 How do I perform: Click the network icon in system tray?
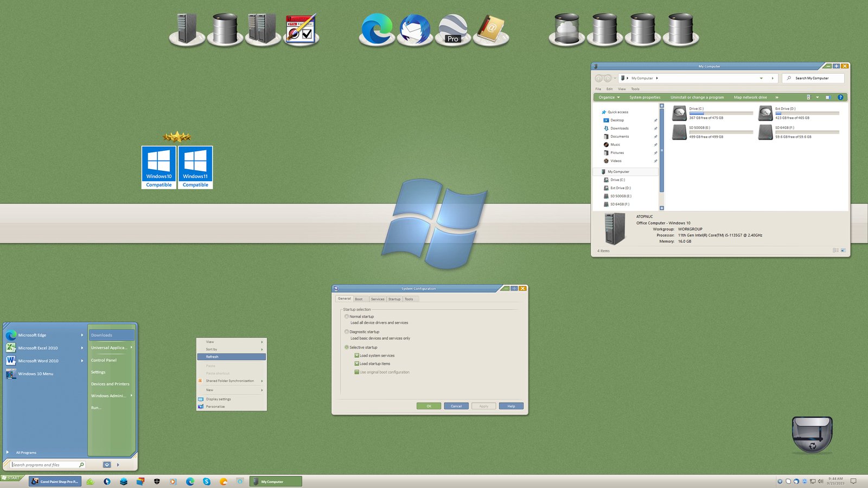click(x=813, y=481)
